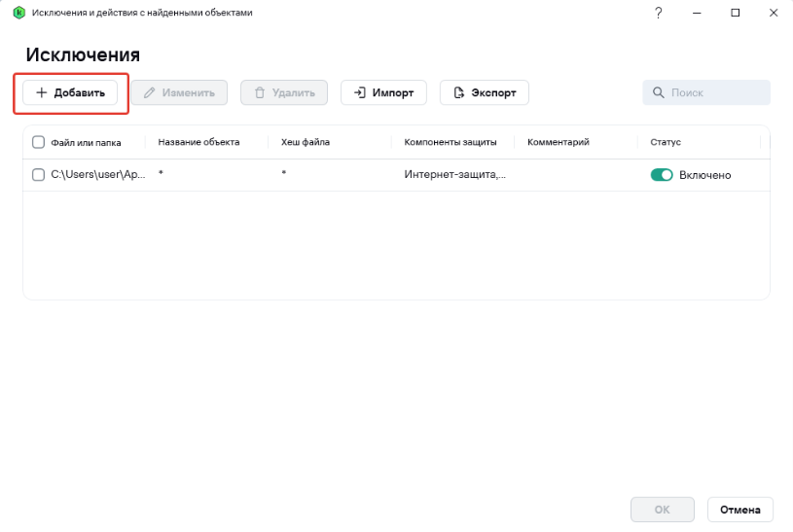
Task: Select the C:\Users\user\Ap... path cell
Action: (97, 174)
